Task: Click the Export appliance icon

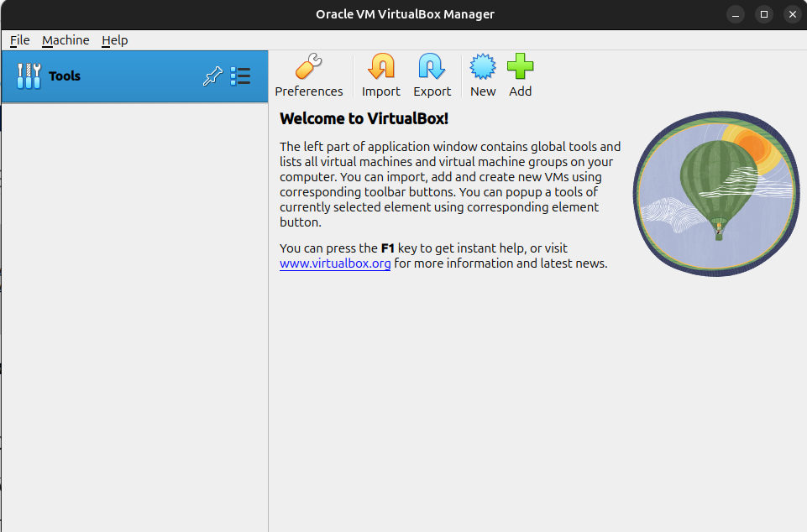Action: pyautogui.click(x=432, y=67)
